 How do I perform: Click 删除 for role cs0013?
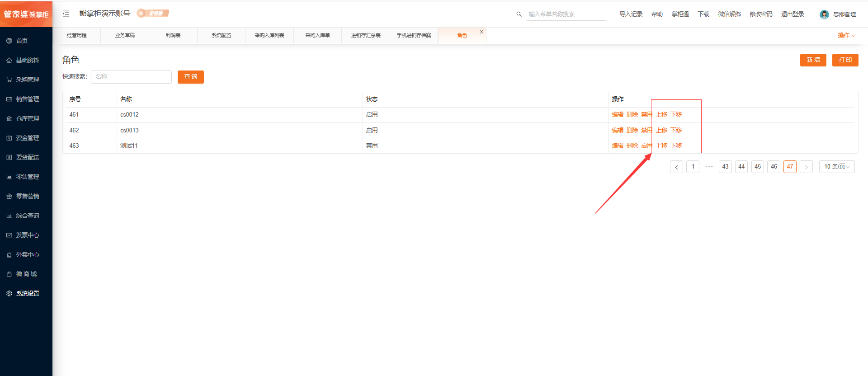[x=632, y=130]
